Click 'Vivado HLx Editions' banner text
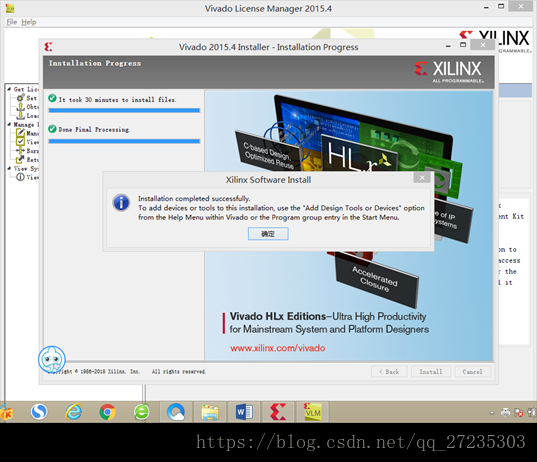537x462 pixels. [x=278, y=316]
